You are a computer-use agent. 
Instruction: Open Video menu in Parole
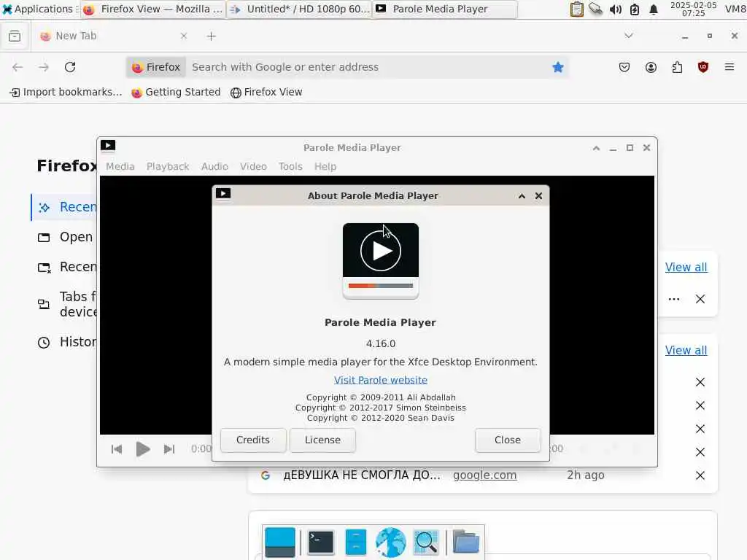253,167
